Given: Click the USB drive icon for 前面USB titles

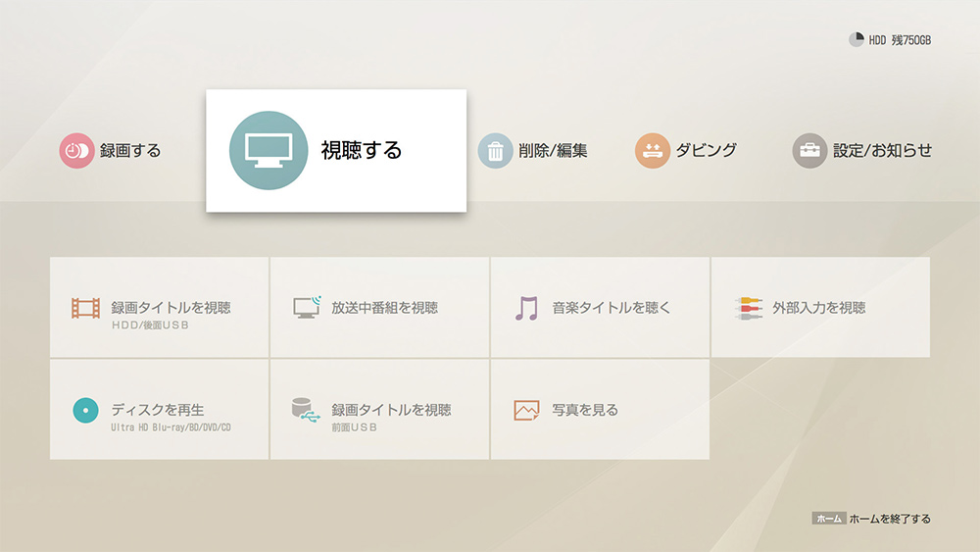Looking at the screenshot, I should (307, 410).
